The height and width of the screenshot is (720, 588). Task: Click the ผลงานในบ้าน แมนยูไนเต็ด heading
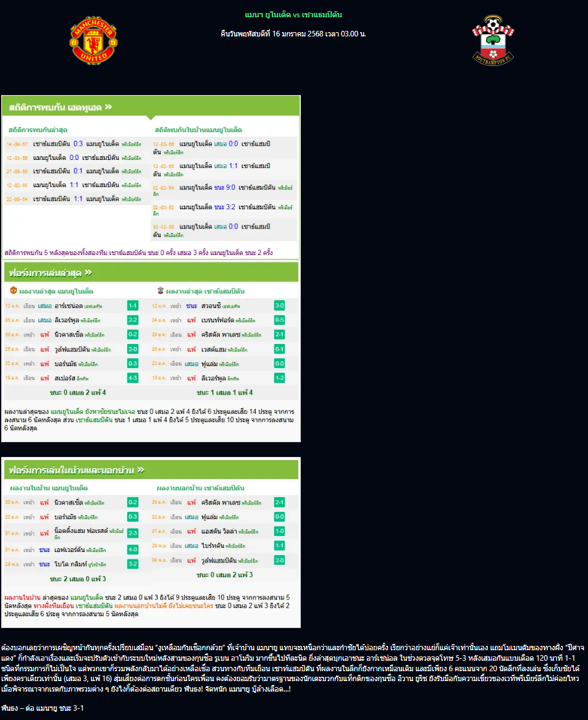coord(49,488)
